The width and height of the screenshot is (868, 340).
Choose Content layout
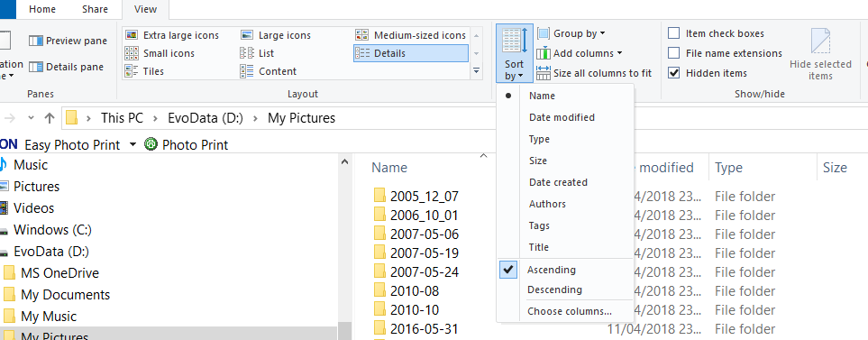(269, 71)
